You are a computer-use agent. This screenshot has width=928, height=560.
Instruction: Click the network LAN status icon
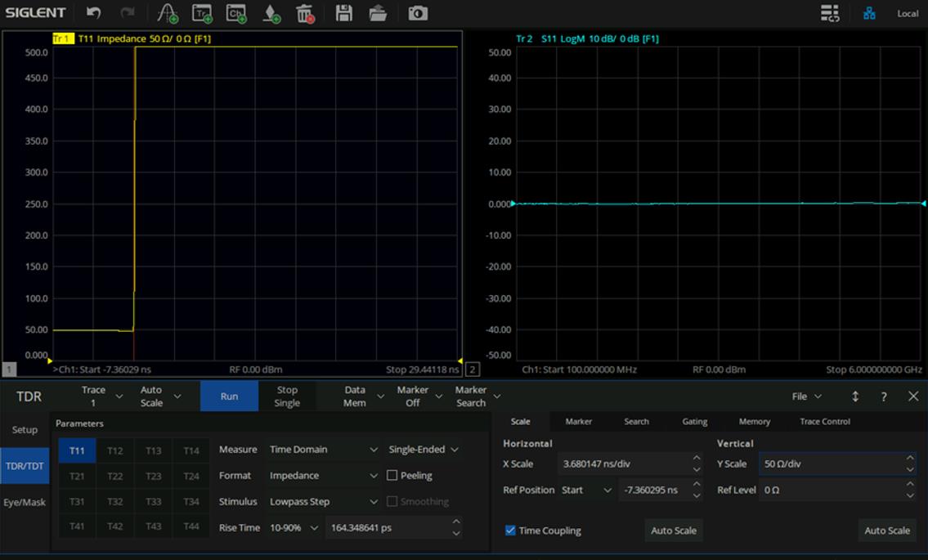pyautogui.click(x=869, y=13)
